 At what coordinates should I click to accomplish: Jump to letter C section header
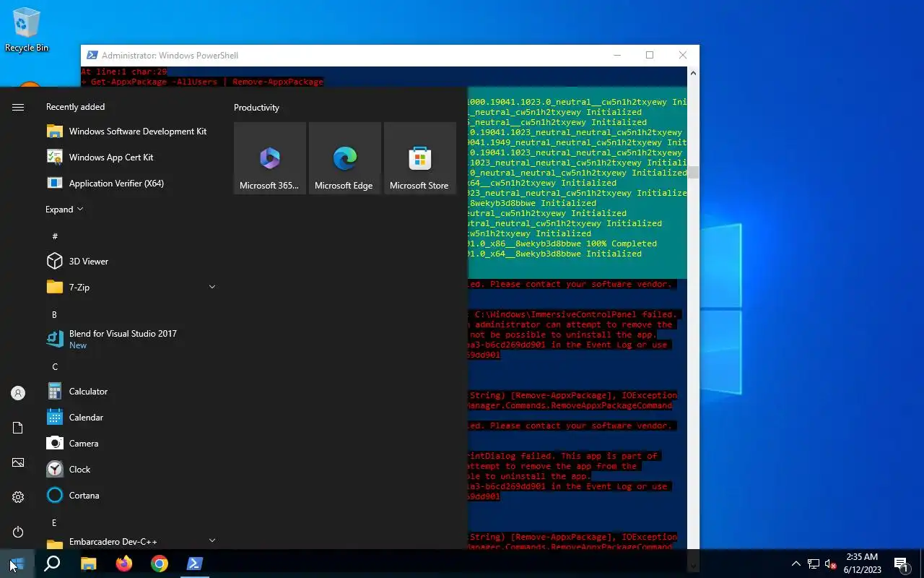point(55,366)
